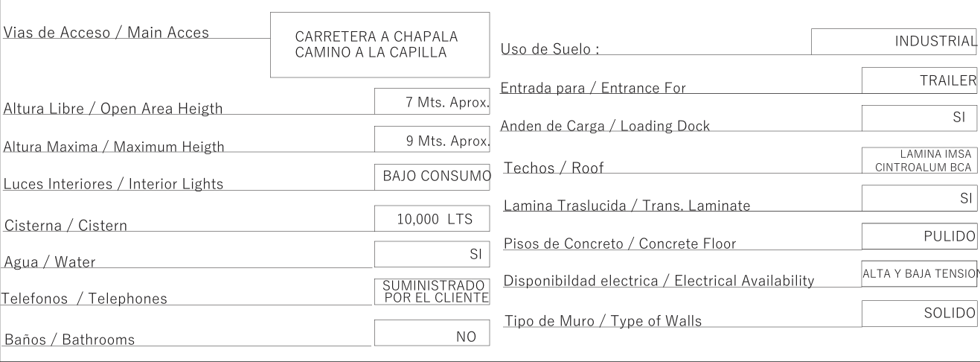Screen dimensions: 980x362
Task: Click the Vias de Acceso / Main Acces label
Action: coord(106,33)
